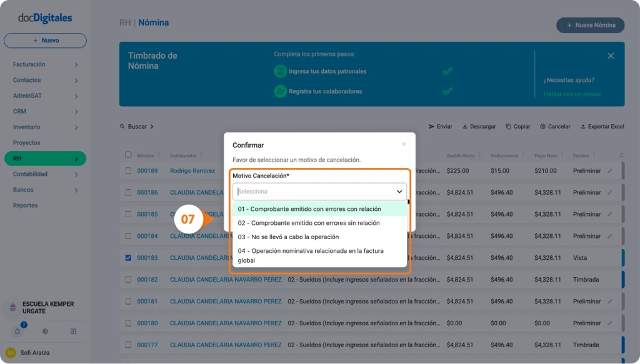
Task: Check the box for nómina 000184
Action: [x=128, y=236]
